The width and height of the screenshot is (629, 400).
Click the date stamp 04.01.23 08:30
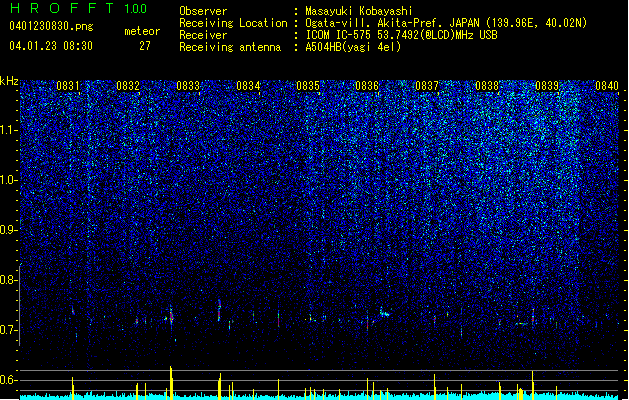51,46
